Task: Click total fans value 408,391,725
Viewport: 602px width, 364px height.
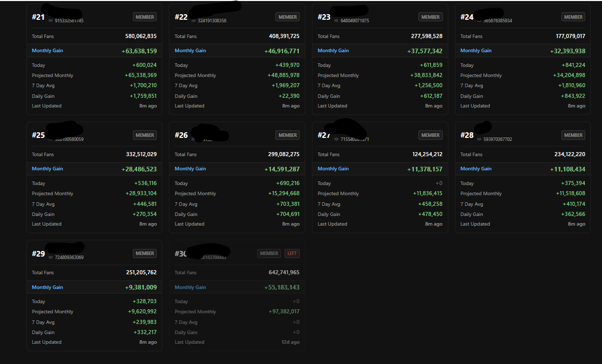Action: (x=284, y=36)
